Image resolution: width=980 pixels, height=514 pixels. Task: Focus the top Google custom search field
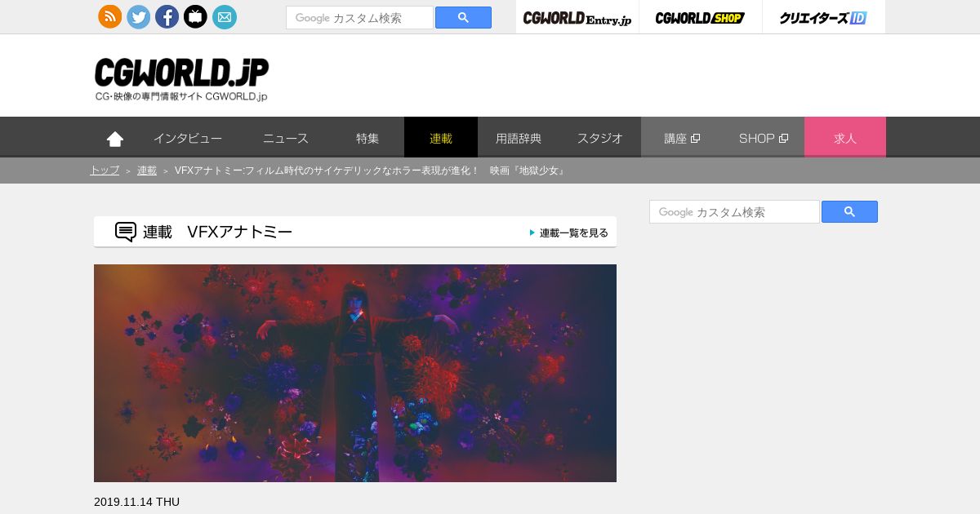pos(359,17)
